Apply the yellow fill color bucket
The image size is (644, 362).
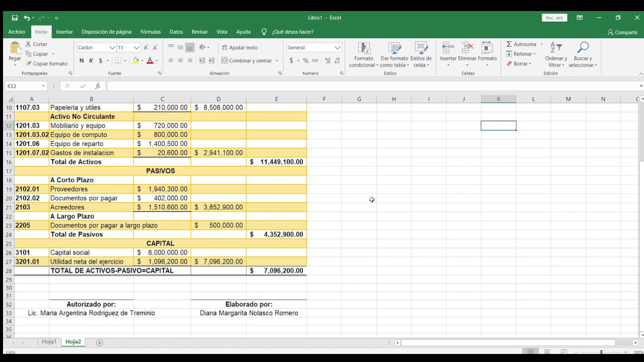click(x=135, y=61)
